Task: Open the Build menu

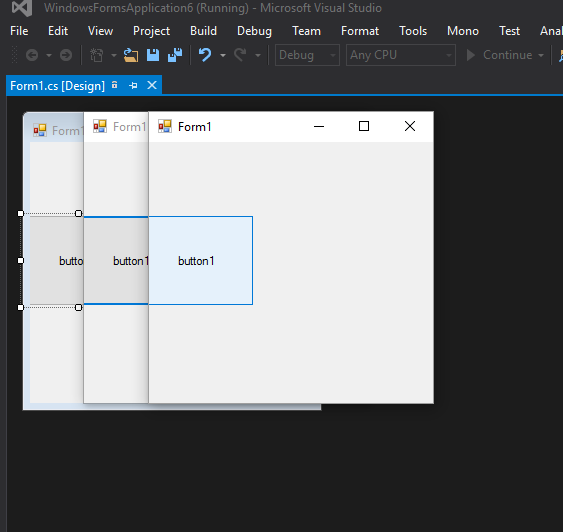Action: pos(203,31)
